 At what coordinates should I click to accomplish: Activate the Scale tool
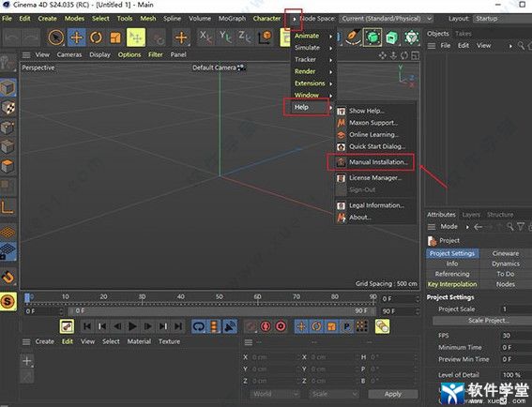(115, 38)
